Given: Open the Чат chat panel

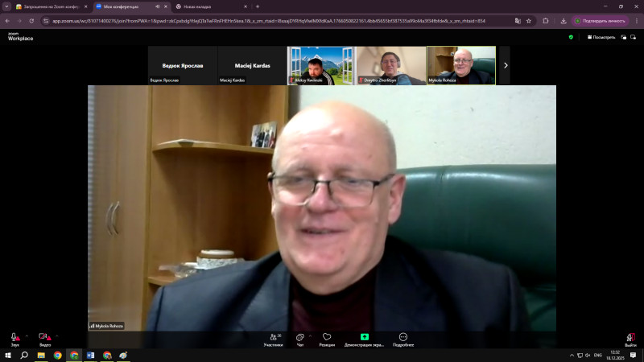Looking at the screenshot, I should (299, 339).
